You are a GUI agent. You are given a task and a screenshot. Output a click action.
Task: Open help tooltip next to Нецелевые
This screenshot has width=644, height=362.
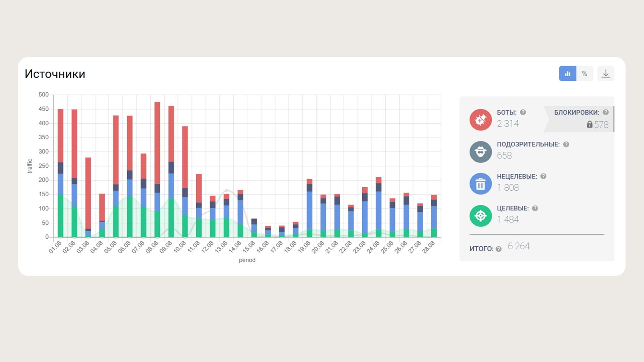click(543, 176)
